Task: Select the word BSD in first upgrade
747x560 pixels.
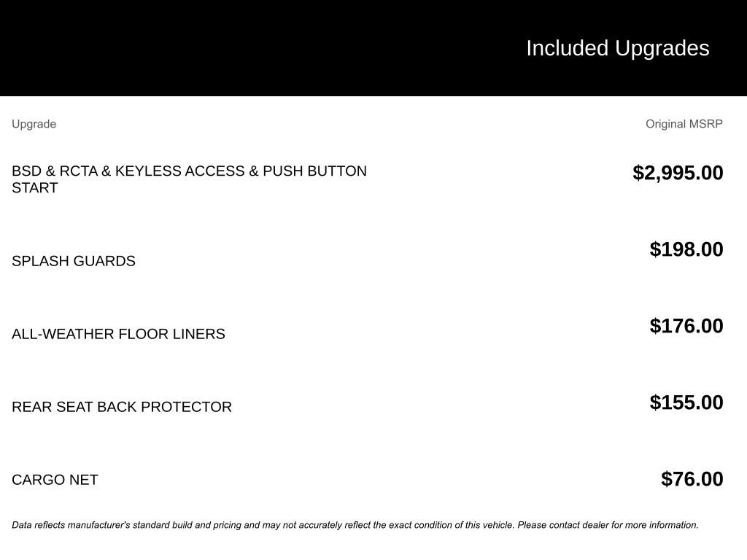Action: (26, 171)
